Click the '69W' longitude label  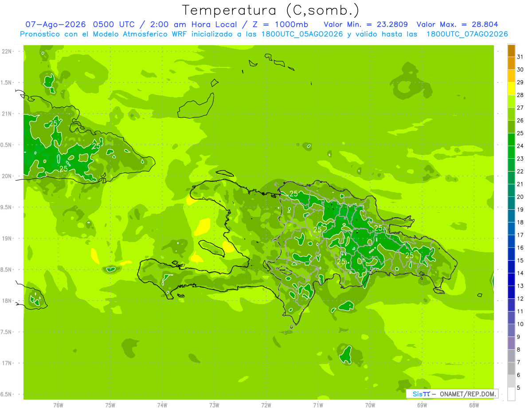(x=422, y=405)
